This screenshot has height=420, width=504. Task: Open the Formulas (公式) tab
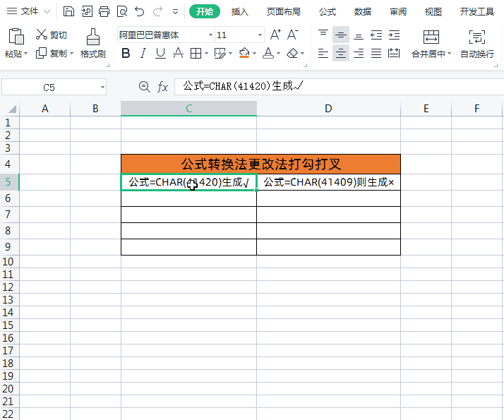coord(327,11)
